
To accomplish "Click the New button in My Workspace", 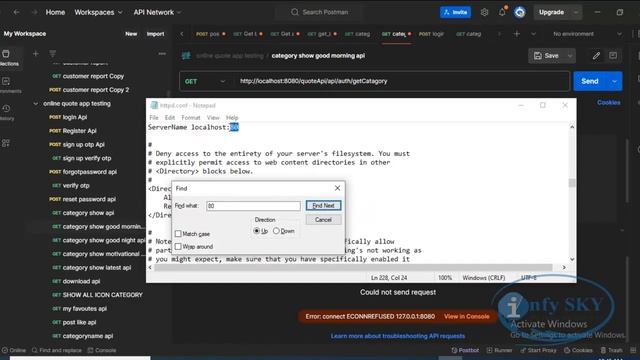I will pos(131,34).
